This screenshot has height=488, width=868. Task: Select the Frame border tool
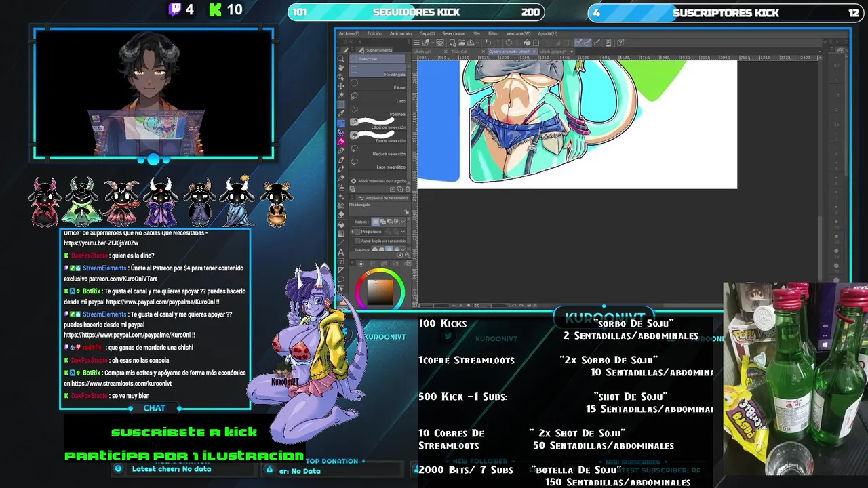point(340,261)
